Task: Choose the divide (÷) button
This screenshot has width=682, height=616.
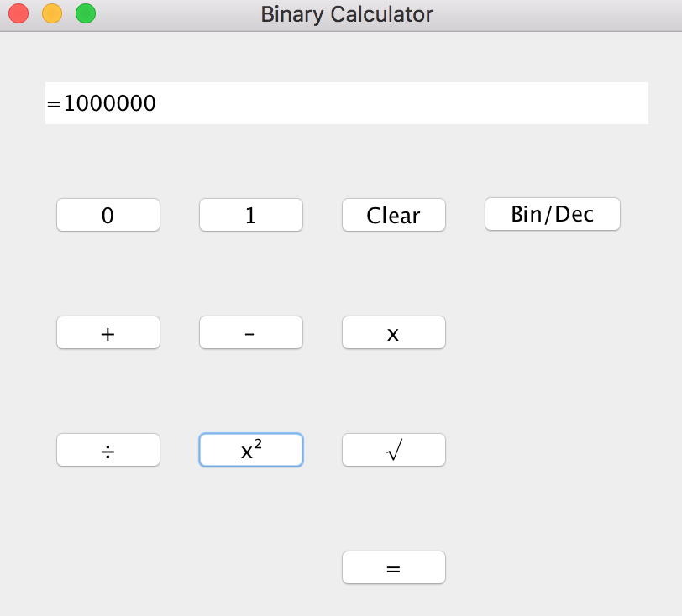Action: pyautogui.click(x=108, y=450)
